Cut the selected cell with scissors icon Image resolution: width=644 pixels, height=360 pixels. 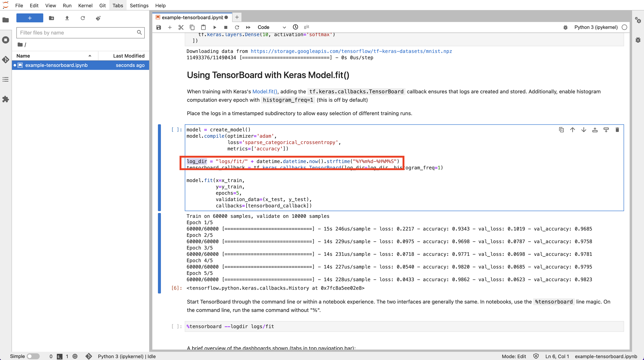(x=181, y=27)
